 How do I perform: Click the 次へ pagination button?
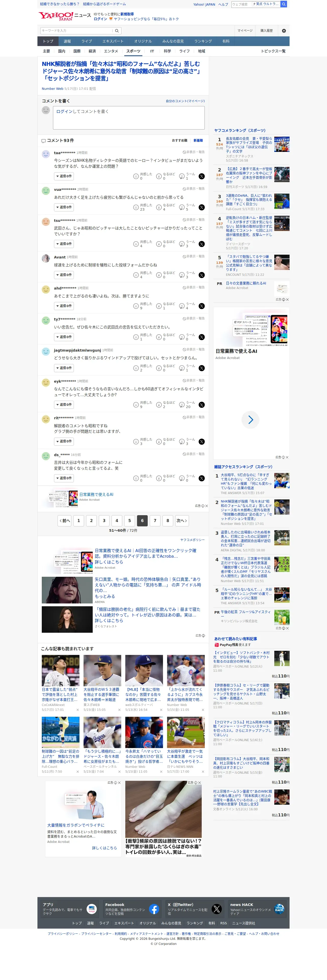pyautogui.click(x=182, y=521)
